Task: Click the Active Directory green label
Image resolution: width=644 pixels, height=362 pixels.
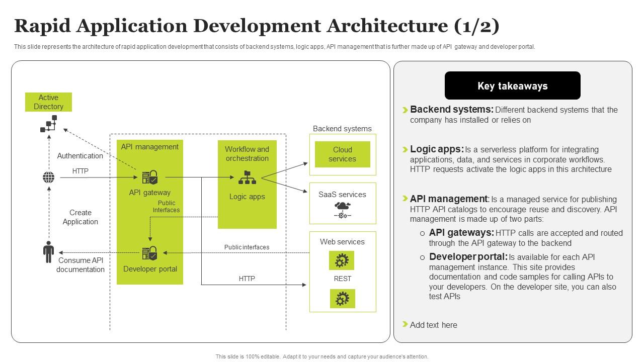Action: [48, 102]
